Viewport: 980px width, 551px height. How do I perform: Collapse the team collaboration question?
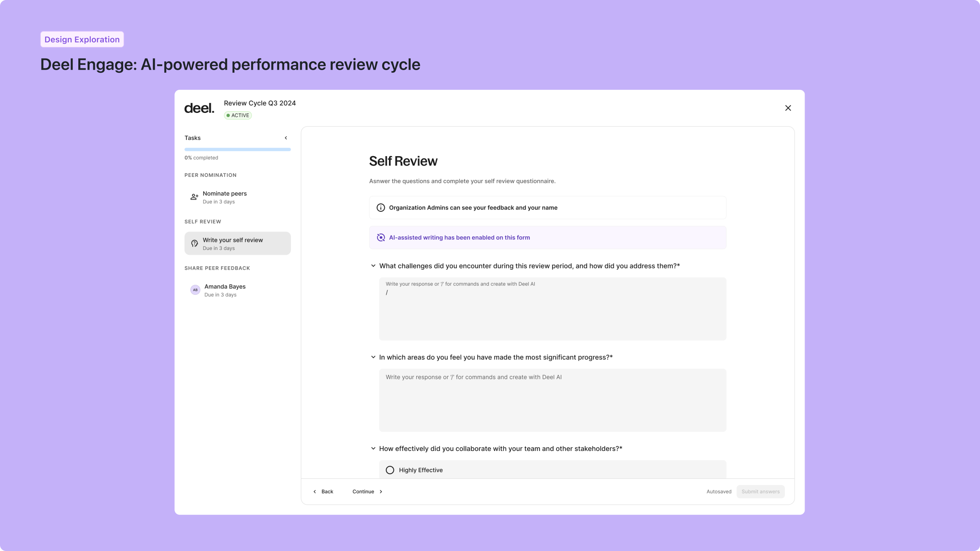coord(373,449)
